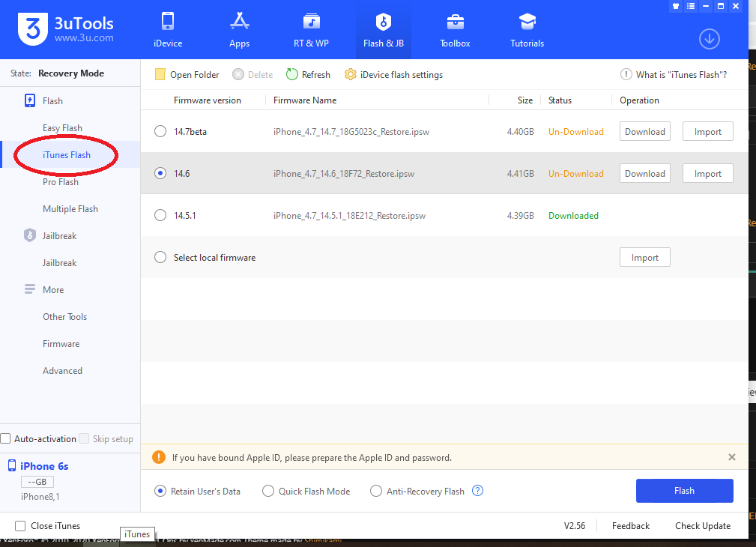Click the Flash category icon in sidebar
Screen dimensions: 756x547
[x=30, y=101]
